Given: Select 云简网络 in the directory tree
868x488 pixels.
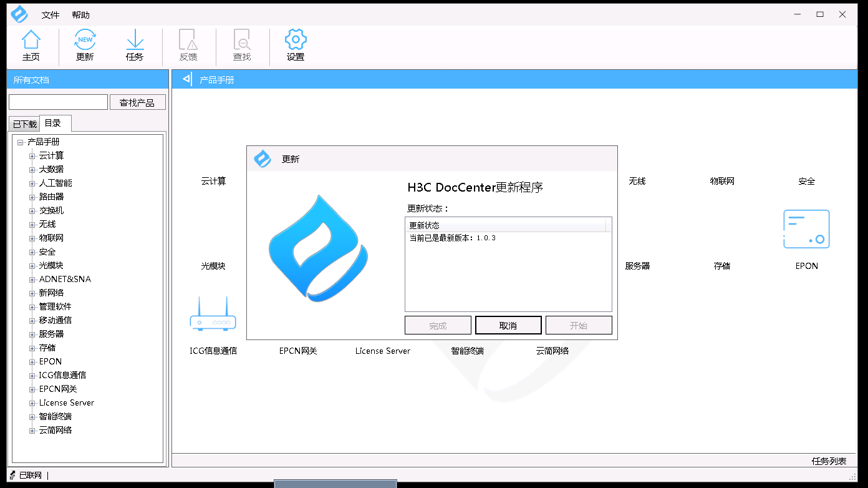Looking at the screenshot, I should (x=55, y=430).
